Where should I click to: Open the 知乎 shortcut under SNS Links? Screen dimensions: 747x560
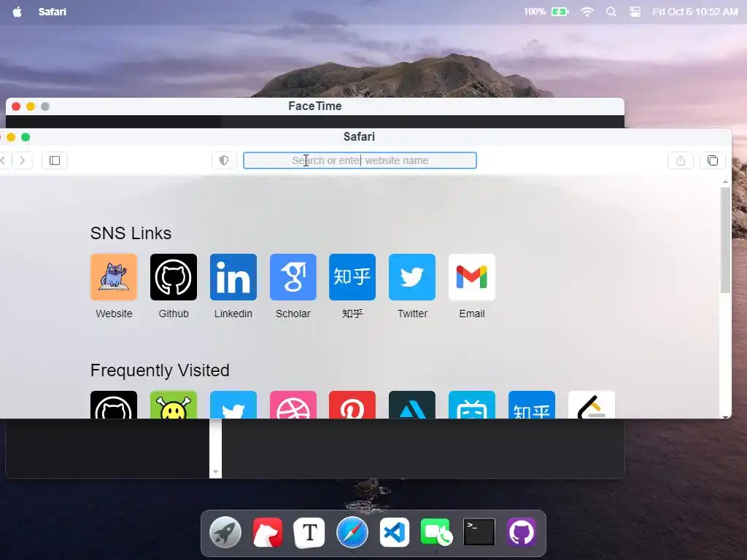pyautogui.click(x=352, y=277)
